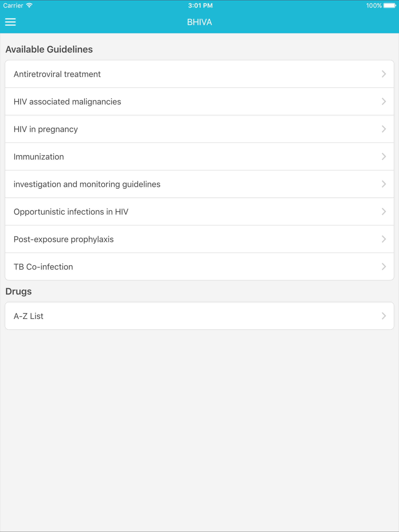Screen dimensions: 399x532
Task: Click chevron arrow beside Opportunistic infections
Action: [384, 212]
